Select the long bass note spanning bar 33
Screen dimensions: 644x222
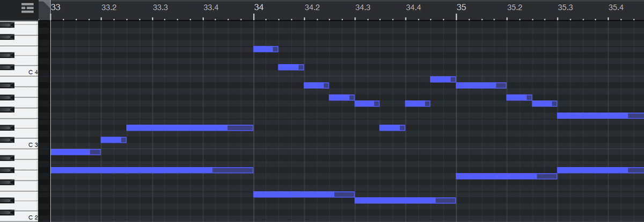[152, 170]
